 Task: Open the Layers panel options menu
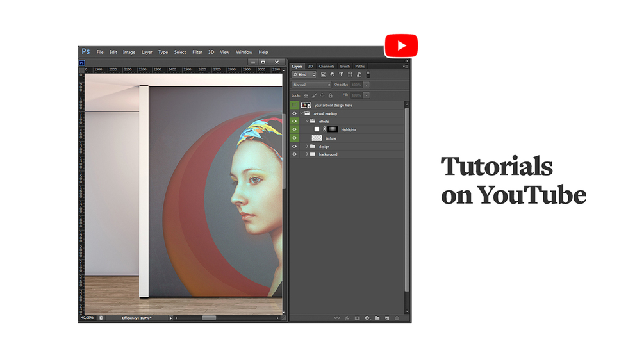click(x=406, y=66)
